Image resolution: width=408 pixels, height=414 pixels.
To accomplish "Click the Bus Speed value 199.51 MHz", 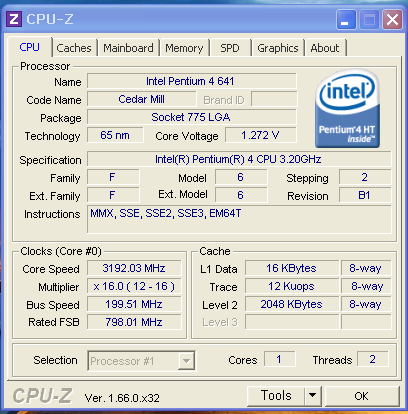I will click(x=134, y=304).
